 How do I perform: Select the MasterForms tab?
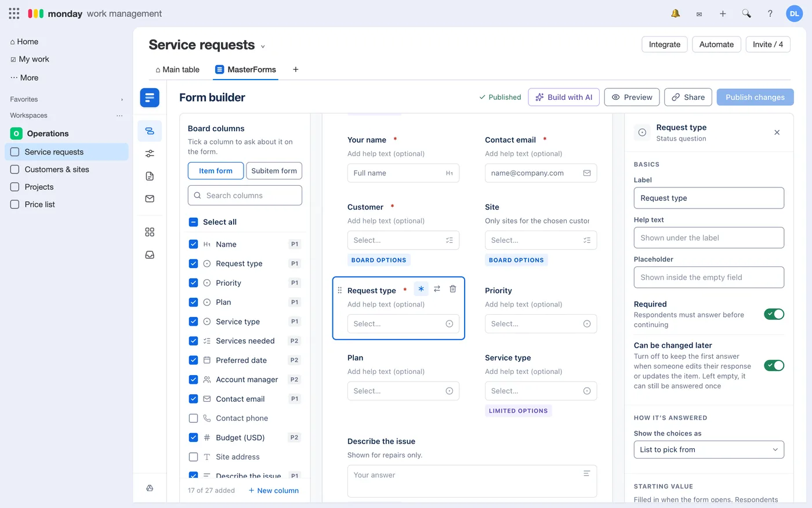[245, 70]
